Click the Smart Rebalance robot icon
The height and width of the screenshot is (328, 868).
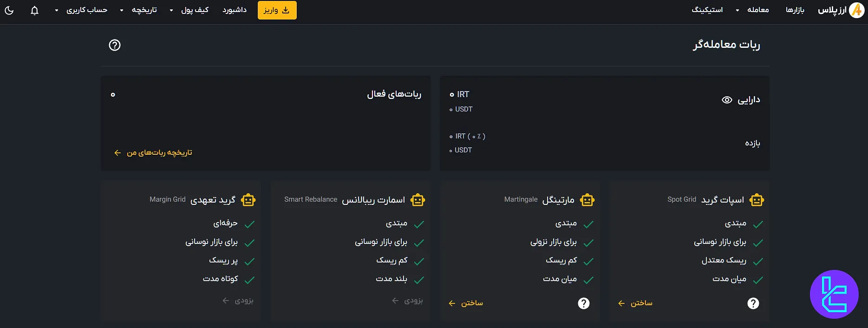418,200
